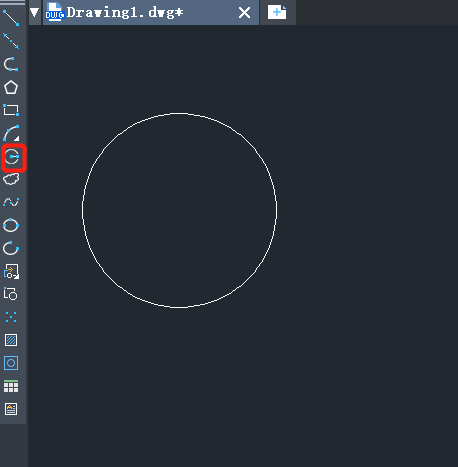The image size is (458, 467).
Task: Select the Region tool
Action: [x=11, y=363]
